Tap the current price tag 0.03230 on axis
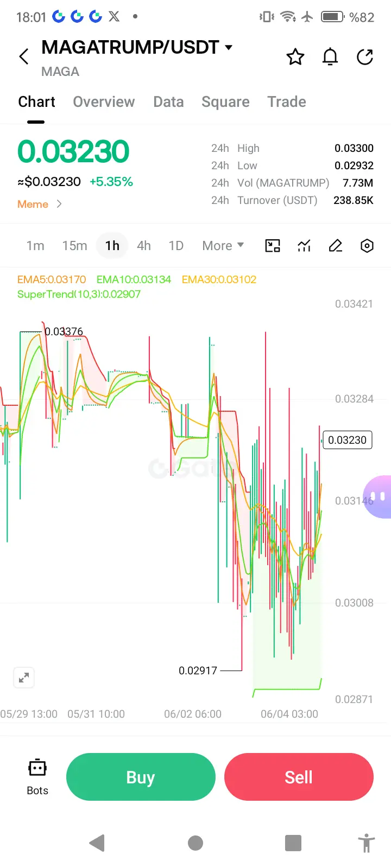 coord(347,440)
